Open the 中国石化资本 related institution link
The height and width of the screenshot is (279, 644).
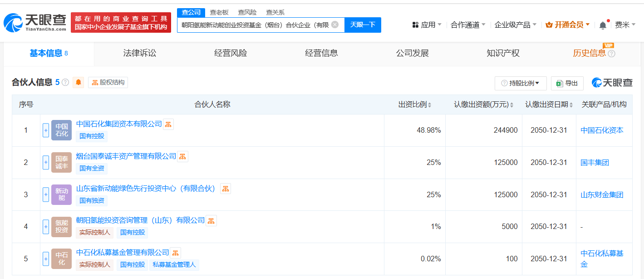click(x=602, y=130)
